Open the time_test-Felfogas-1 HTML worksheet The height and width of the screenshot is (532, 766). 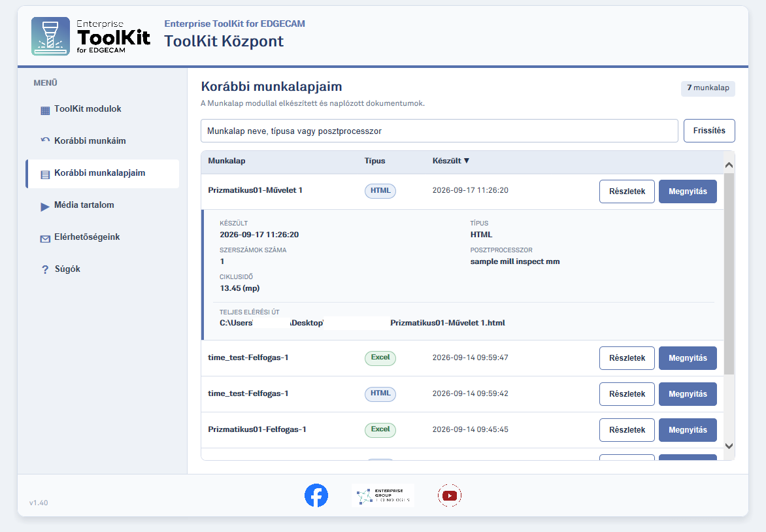[x=688, y=394]
